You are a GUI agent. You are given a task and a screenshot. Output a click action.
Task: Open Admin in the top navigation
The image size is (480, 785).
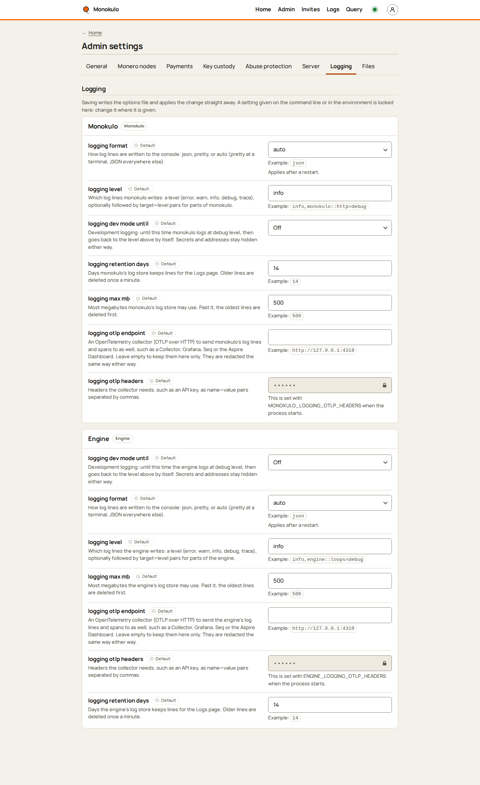pos(286,10)
